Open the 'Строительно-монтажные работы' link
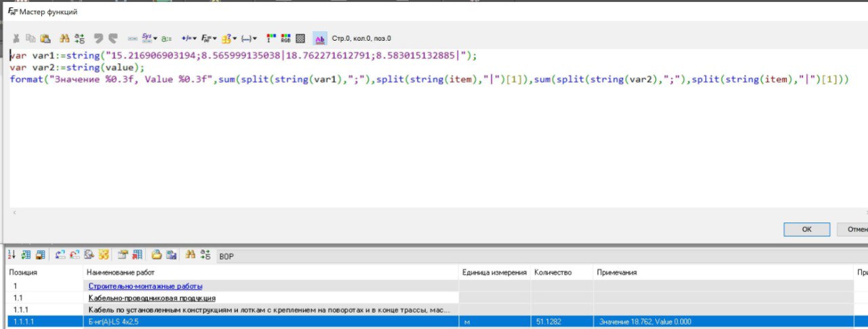The width and height of the screenshot is (868, 329). (x=145, y=286)
